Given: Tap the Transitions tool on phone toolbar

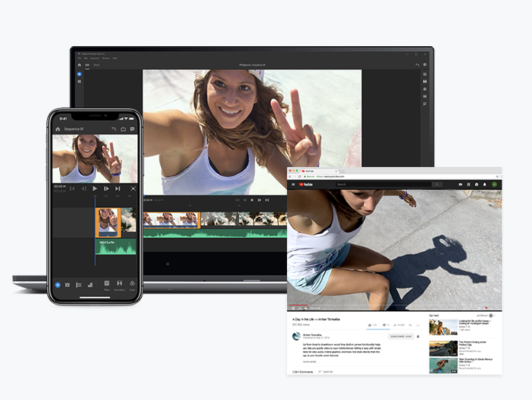Looking at the screenshot, I should tap(120, 285).
